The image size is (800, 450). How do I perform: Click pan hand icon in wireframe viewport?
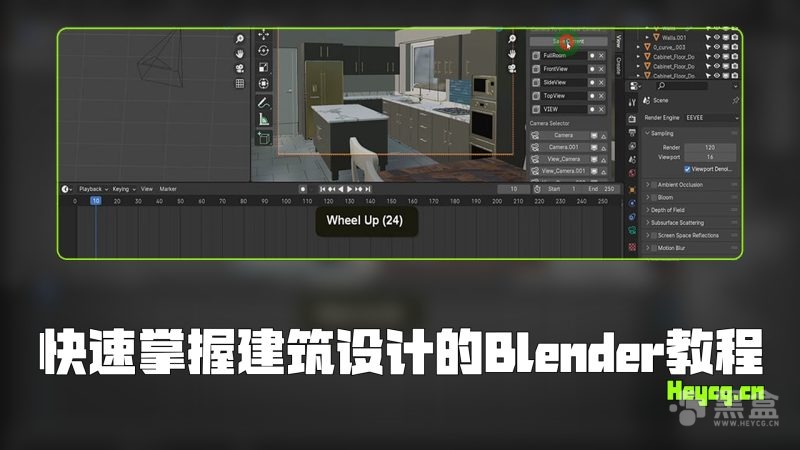(x=239, y=54)
